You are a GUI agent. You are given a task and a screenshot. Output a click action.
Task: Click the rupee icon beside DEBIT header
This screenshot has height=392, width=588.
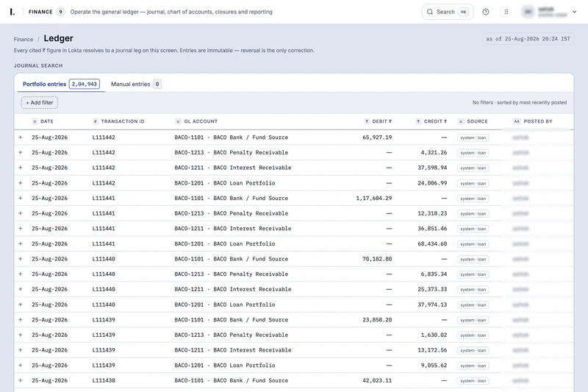coord(367,121)
